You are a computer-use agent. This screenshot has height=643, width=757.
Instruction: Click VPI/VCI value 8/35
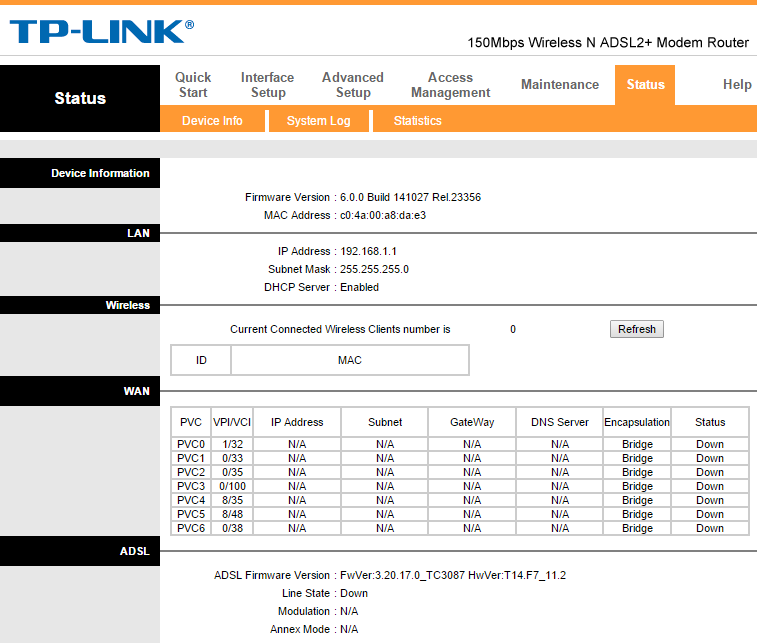(232, 500)
